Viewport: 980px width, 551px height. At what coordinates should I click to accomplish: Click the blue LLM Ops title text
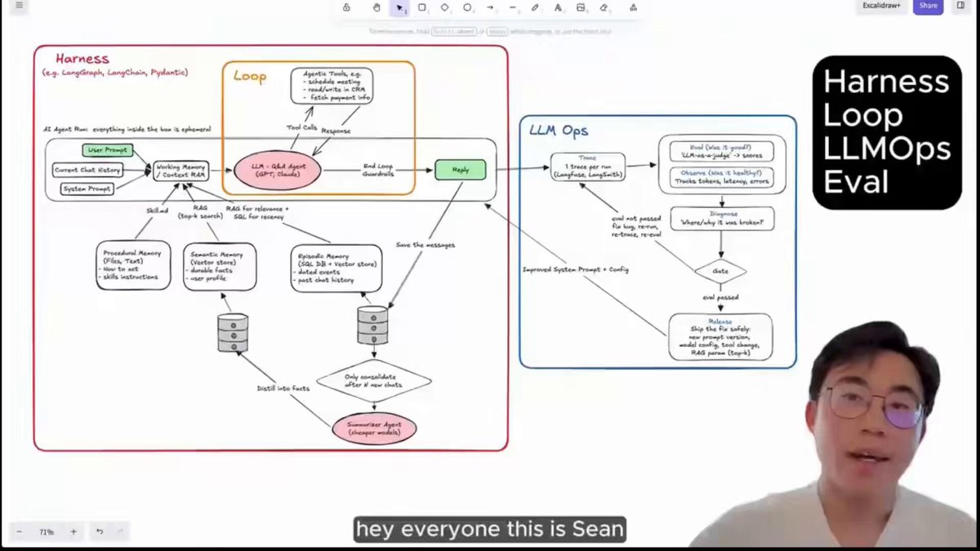click(x=559, y=131)
